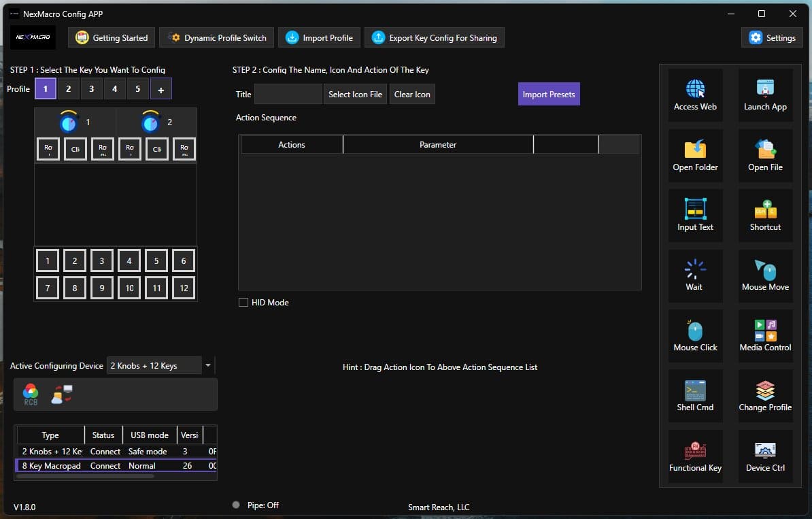Viewport: 812px width, 519px height.
Task: Click Import Profile button
Action: click(x=319, y=38)
